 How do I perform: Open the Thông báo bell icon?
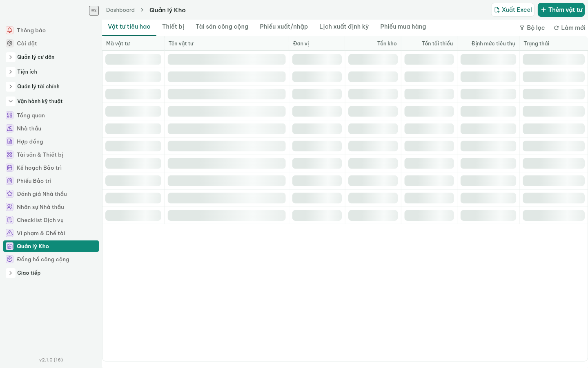coord(10,30)
